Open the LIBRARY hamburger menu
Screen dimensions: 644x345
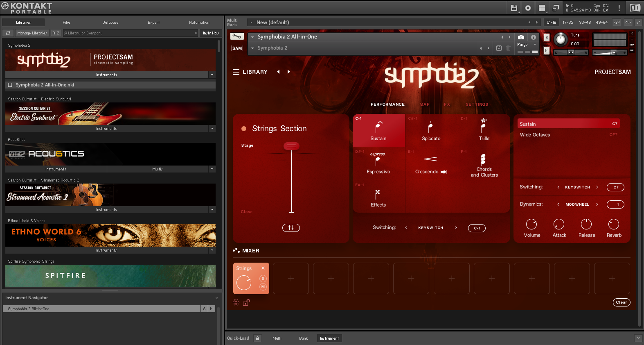(x=236, y=72)
